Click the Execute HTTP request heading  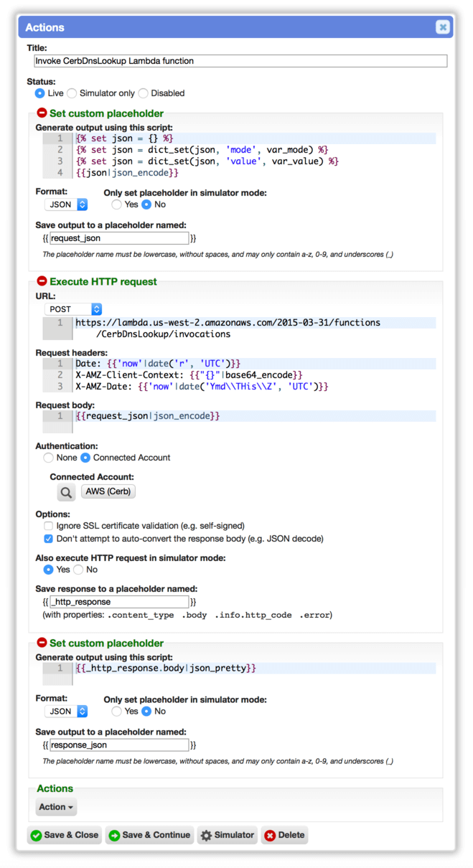[x=103, y=282]
